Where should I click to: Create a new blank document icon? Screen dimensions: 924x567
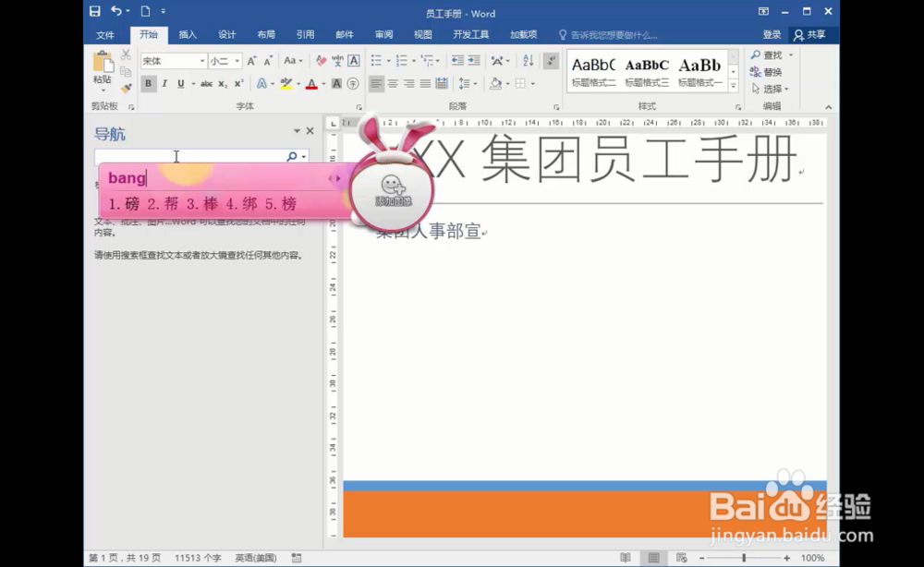point(145,11)
